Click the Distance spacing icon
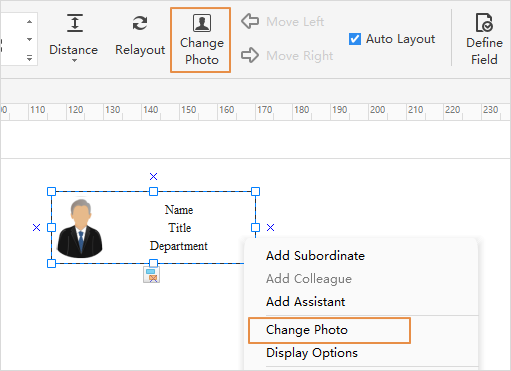This screenshot has width=511, height=371. [x=75, y=23]
